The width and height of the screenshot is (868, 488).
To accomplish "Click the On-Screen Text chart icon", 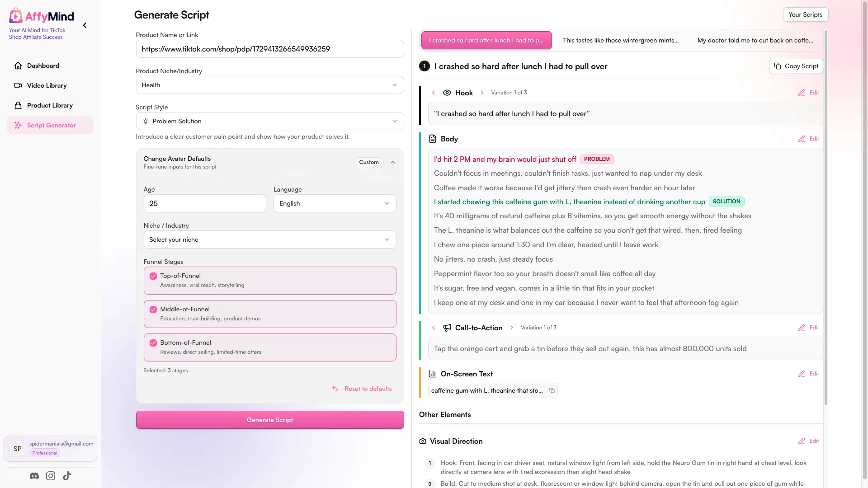I will (433, 374).
